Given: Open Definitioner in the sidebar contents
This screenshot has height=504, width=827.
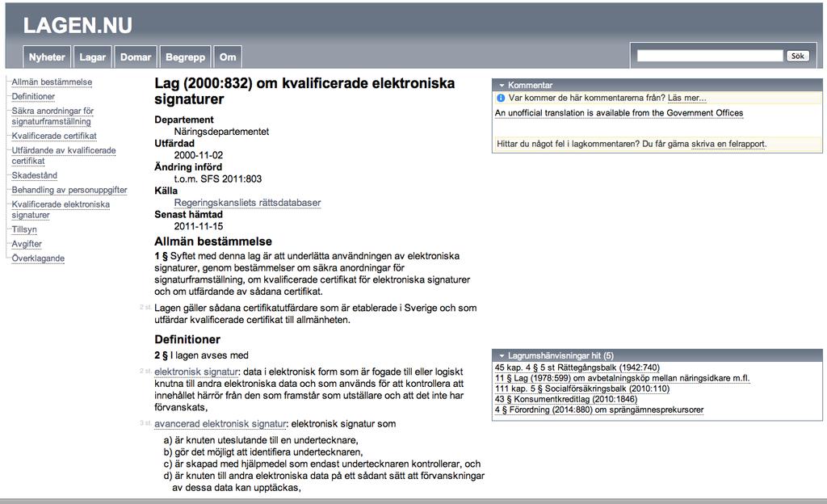Looking at the screenshot, I should tap(33, 96).
